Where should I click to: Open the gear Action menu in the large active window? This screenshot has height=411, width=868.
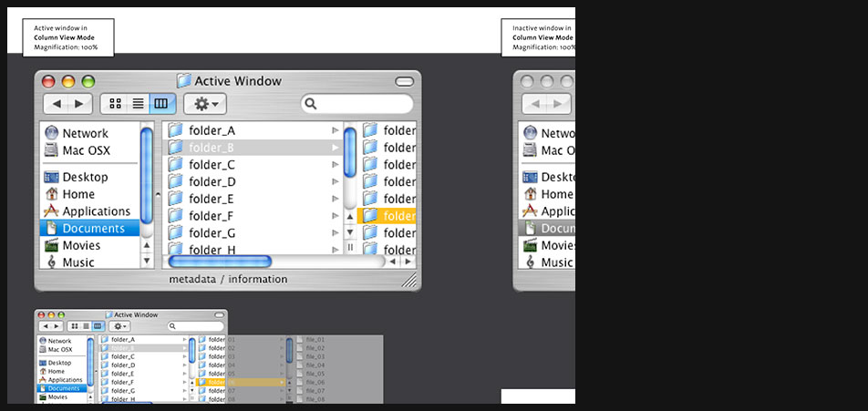click(x=204, y=104)
